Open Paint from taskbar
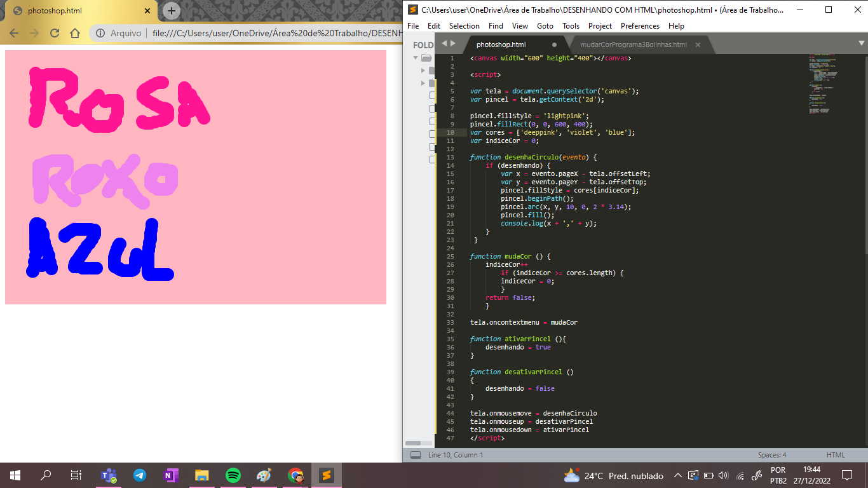 click(x=264, y=475)
